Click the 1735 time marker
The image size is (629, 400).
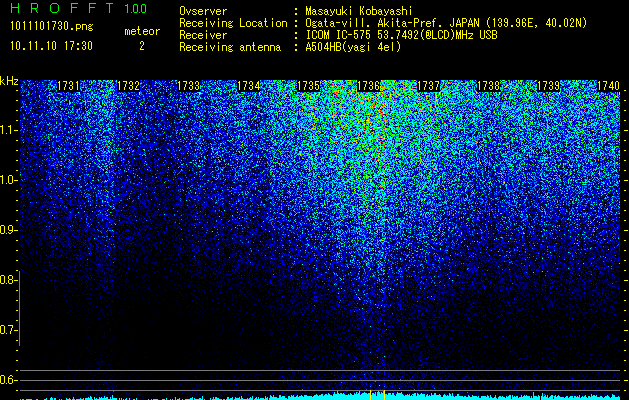(308, 86)
